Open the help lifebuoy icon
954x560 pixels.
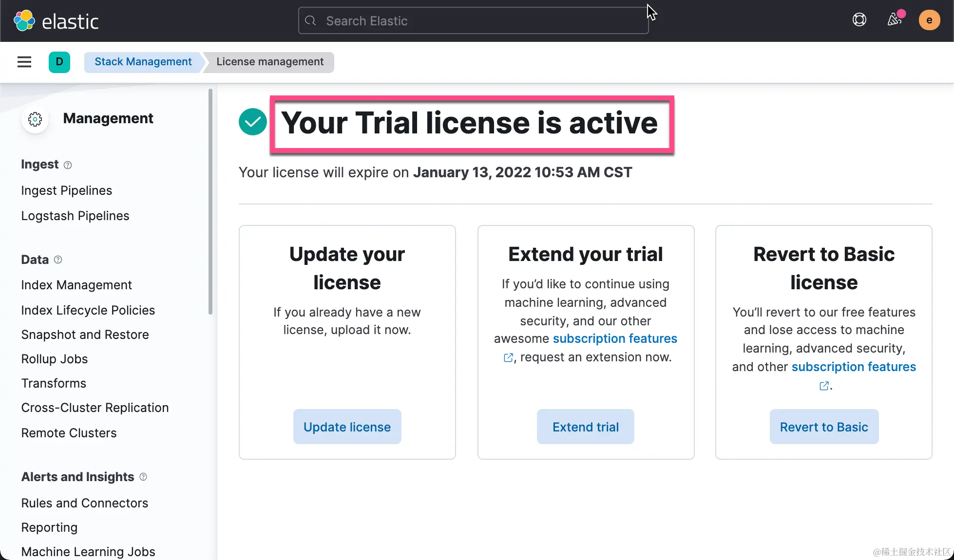(859, 20)
